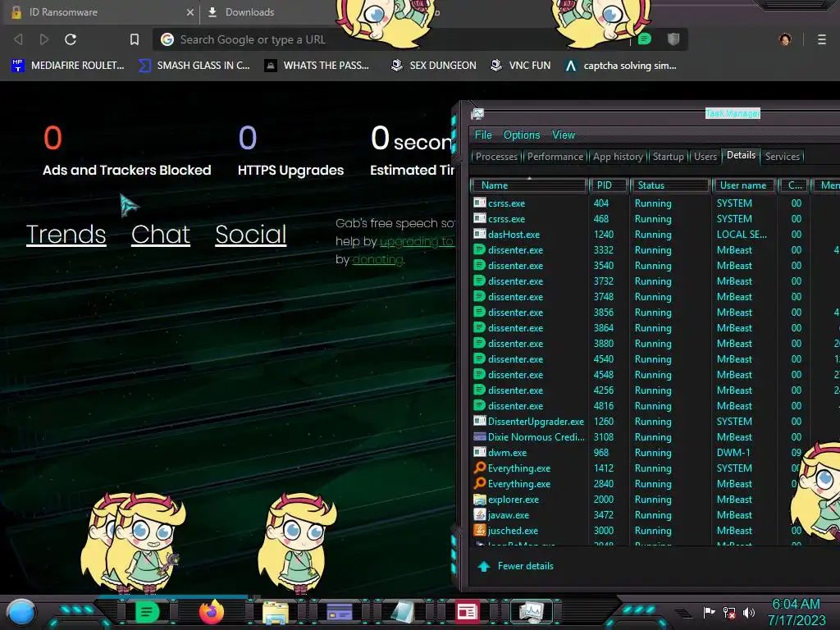Viewport: 840px width, 630px height.
Task: Open red news app taskbar icon
Action: (x=467, y=612)
